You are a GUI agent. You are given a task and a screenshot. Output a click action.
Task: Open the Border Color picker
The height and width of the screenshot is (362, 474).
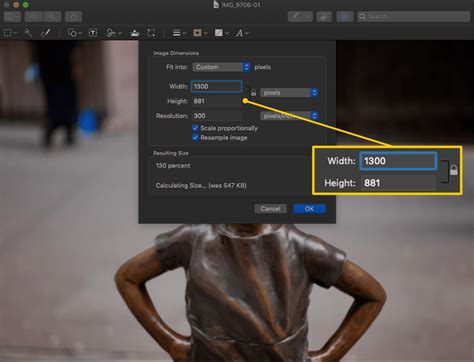click(200, 33)
